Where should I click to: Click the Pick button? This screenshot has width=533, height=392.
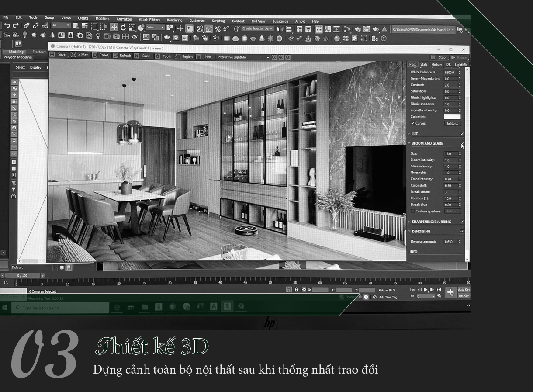204,57
